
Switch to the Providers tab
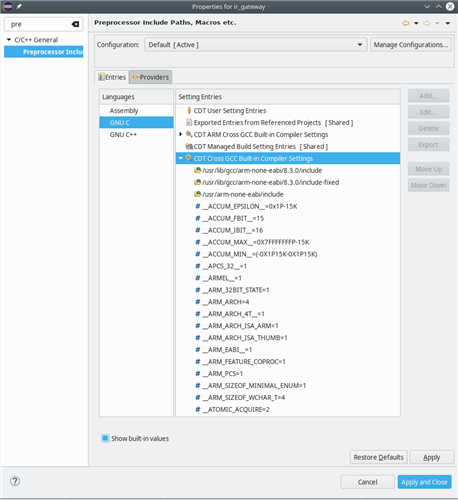point(151,77)
